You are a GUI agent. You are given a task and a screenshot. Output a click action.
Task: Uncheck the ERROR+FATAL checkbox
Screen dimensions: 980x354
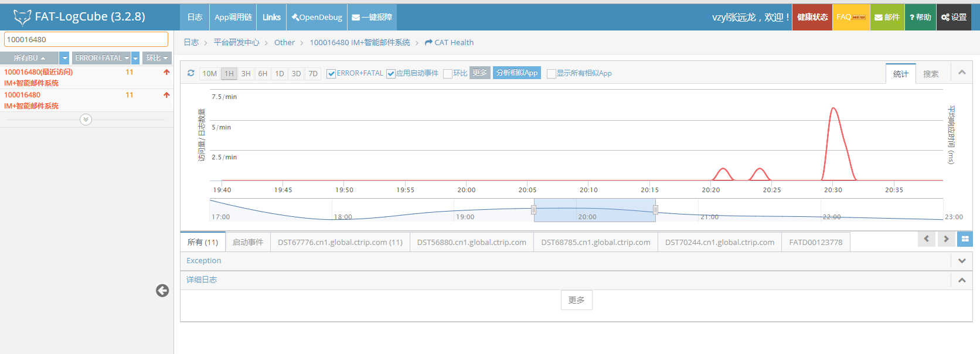click(x=331, y=74)
